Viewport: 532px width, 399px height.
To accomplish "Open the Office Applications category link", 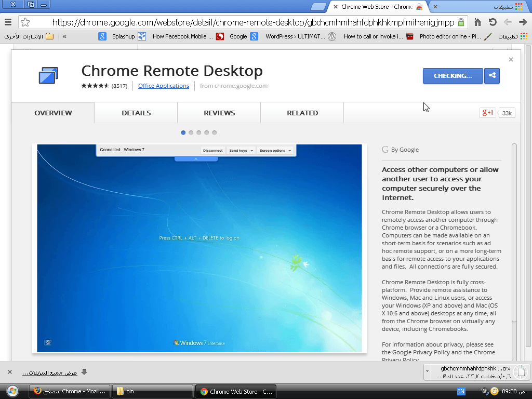I will (164, 86).
